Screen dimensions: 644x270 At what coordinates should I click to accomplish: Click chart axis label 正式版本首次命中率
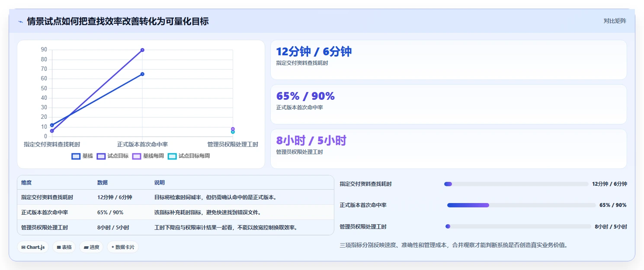coord(142,144)
